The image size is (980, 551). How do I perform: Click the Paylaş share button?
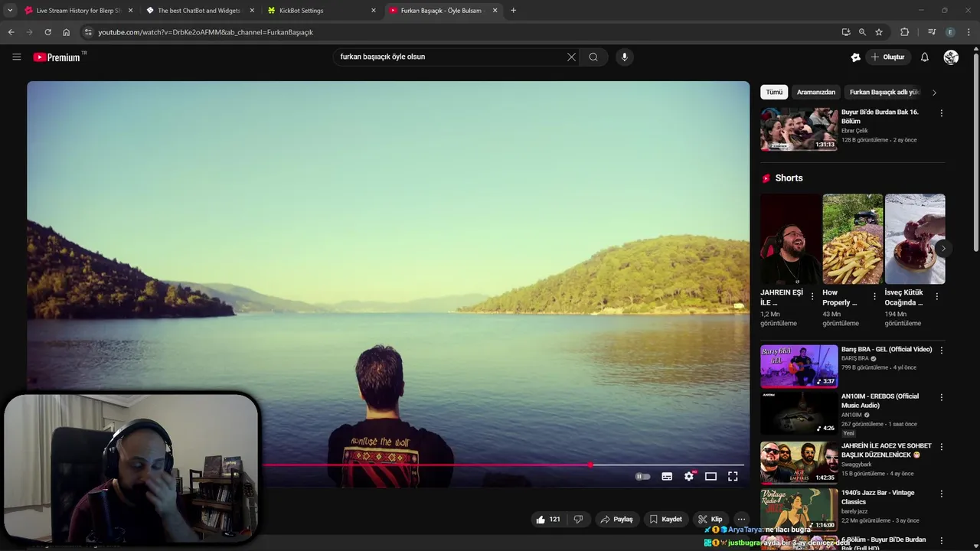click(x=617, y=519)
